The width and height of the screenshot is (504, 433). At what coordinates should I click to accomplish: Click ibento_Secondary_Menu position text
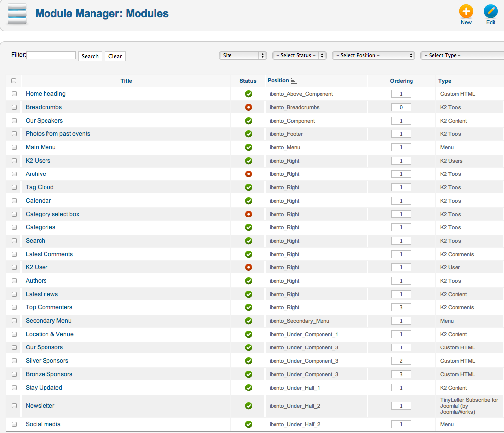299,321
